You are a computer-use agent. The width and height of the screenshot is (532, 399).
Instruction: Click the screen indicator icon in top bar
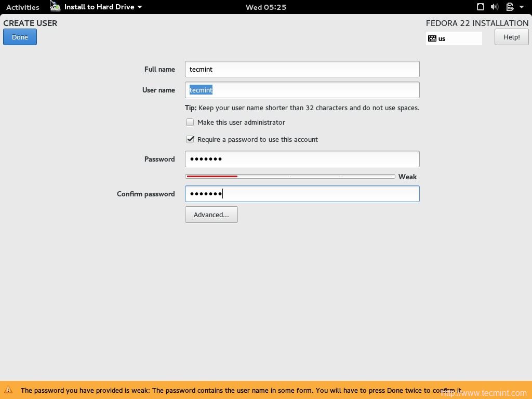pyautogui.click(x=481, y=7)
